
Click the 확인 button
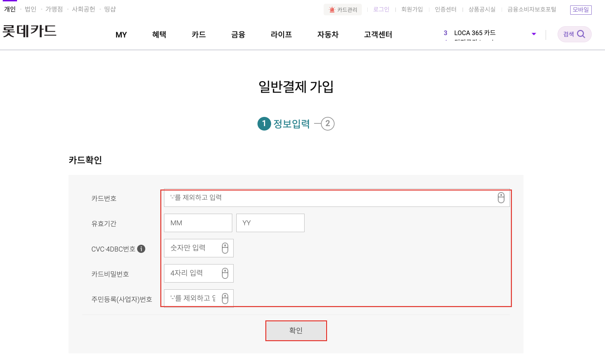[x=296, y=331]
